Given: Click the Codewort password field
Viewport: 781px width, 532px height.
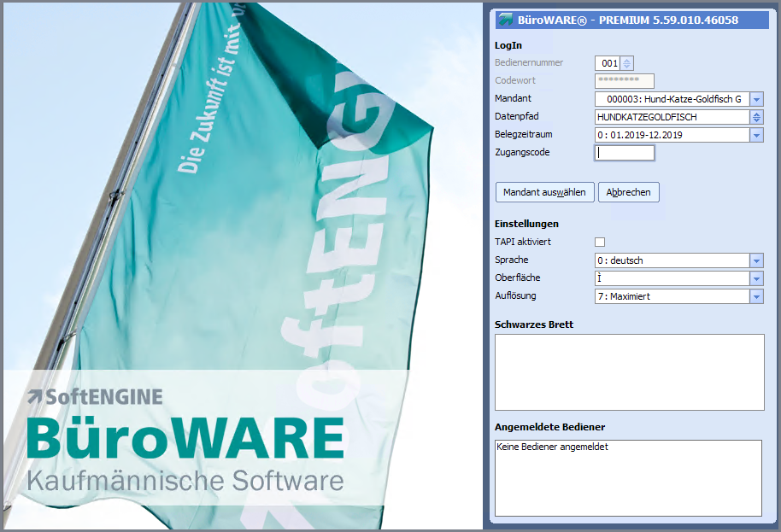Looking at the screenshot, I should (x=625, y=81).
